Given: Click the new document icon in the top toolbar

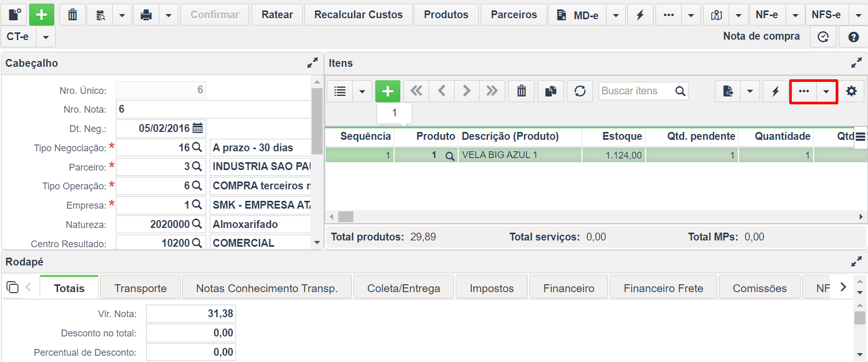Looking at the screenshot, I should click(x=15, y=15).
